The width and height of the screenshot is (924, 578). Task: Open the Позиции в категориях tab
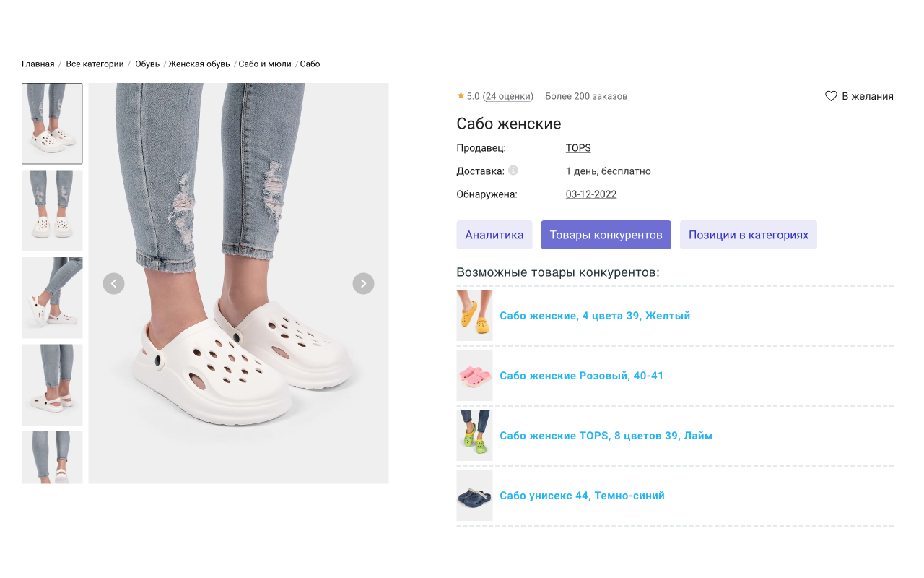[x=748, y=235]
